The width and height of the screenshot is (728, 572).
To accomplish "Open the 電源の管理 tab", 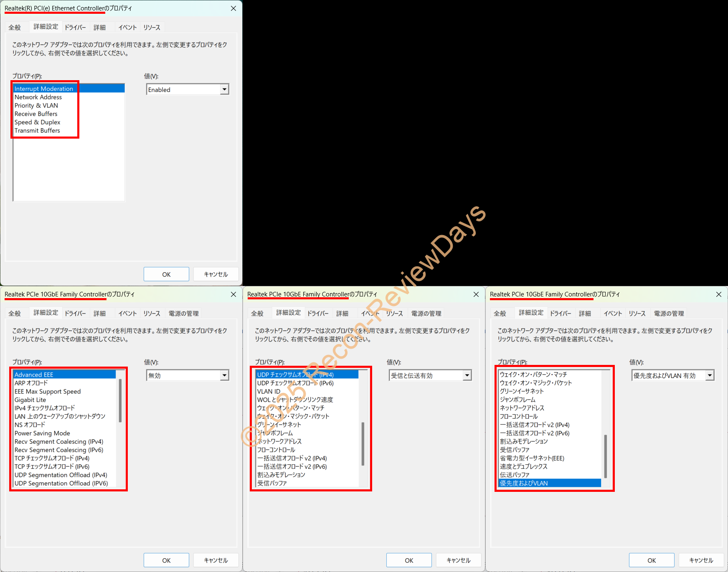I will pos(183,313).
